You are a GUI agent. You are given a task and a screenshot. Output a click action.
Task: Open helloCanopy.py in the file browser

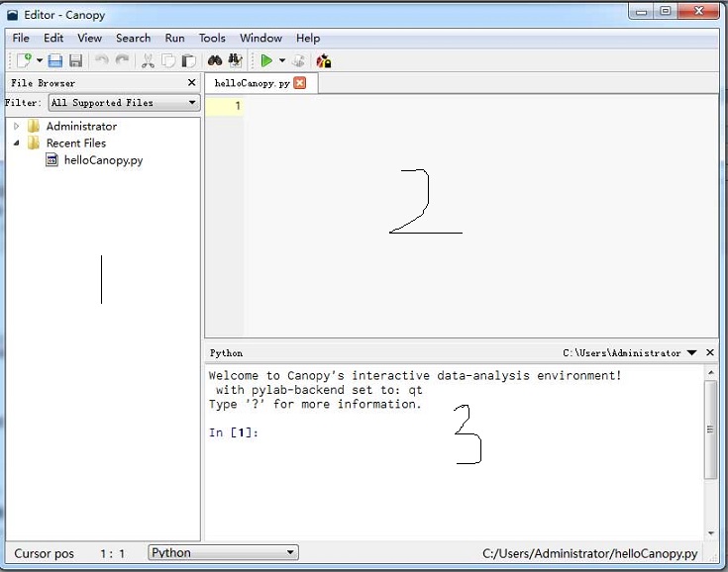click(104, 160)
